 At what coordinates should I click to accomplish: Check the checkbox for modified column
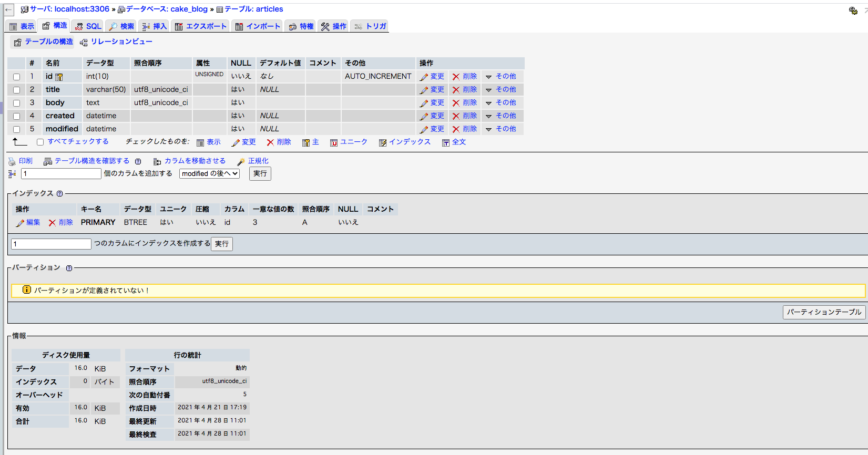16,129
